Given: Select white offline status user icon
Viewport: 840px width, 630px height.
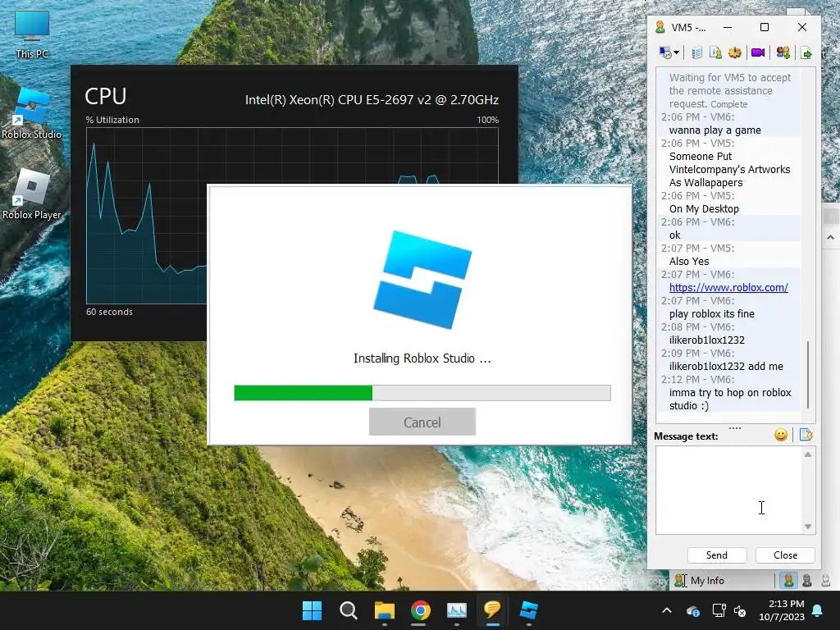Looking at the screenshot, I should point(825,580).
